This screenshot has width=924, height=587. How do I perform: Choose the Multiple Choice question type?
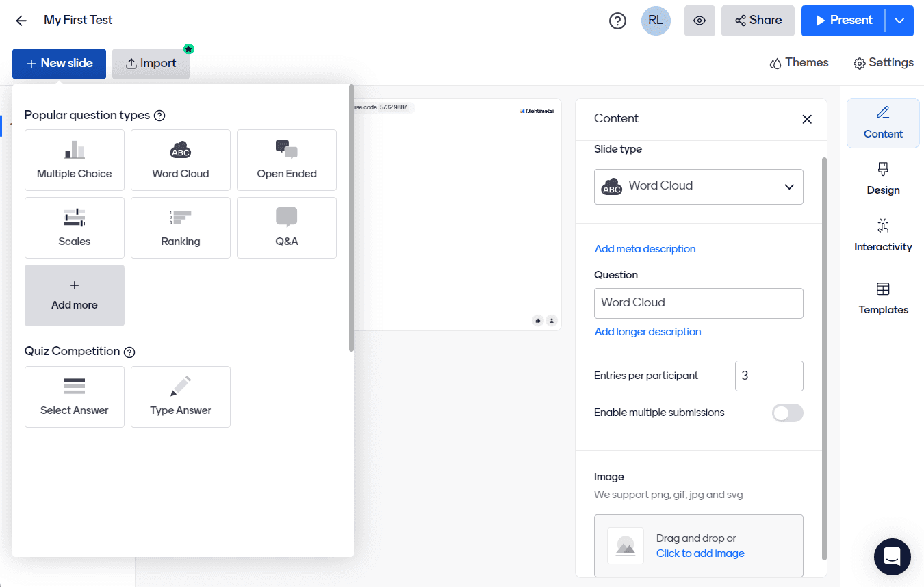coord(75,160)
